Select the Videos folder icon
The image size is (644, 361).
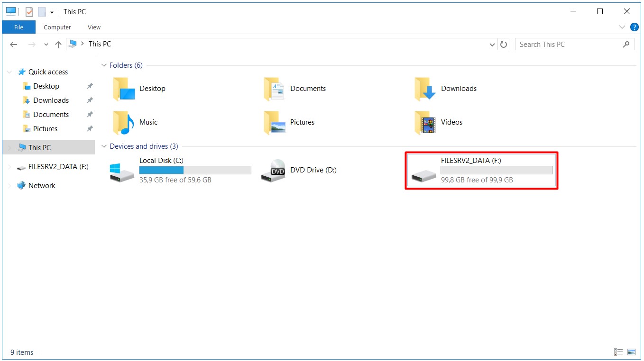425,122
